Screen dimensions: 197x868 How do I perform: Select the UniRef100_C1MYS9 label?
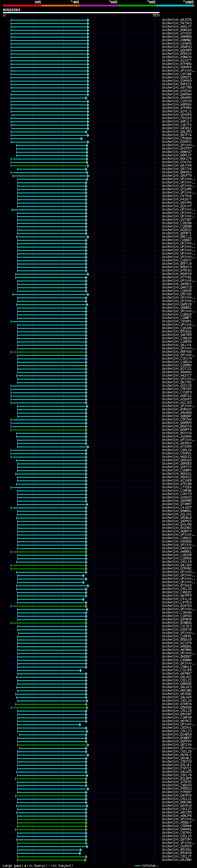177,101
